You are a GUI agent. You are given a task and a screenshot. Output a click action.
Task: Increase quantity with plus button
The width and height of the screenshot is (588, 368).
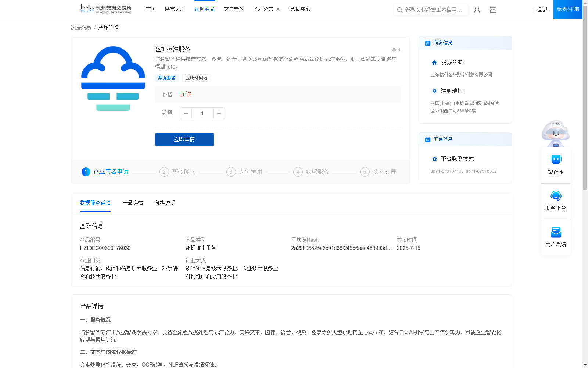pyautogui.click(x=219, y=113)
